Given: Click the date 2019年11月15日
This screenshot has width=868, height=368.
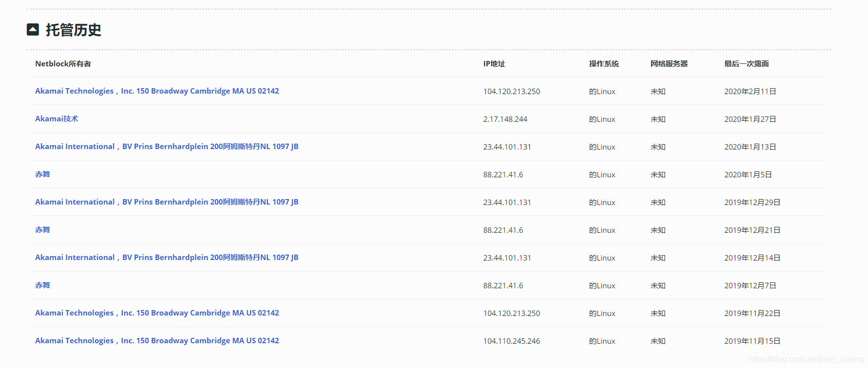Looking at the screenshot, I should click(x=752, y=341).
